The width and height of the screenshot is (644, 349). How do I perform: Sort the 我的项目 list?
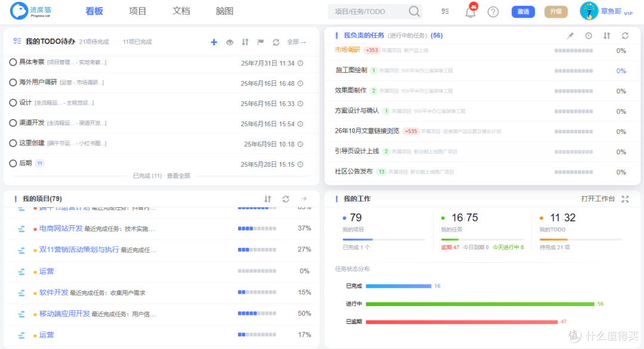click(268, 199)
